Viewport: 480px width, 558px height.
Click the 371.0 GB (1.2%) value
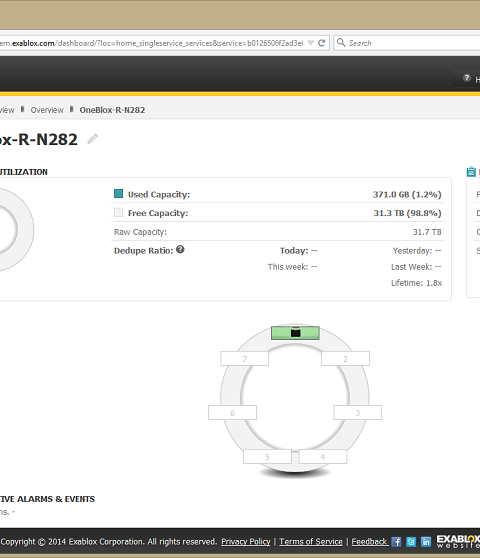point(407,195)
